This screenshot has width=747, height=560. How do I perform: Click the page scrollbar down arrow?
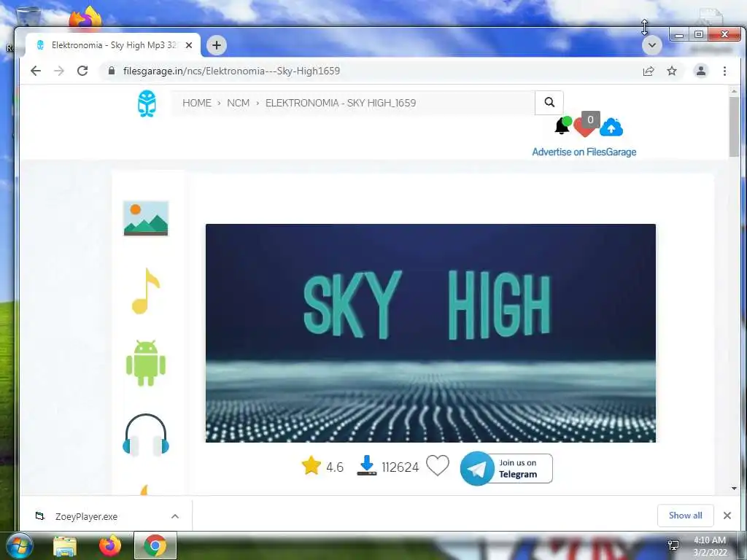pyautogui.click(x=734, y=489)
